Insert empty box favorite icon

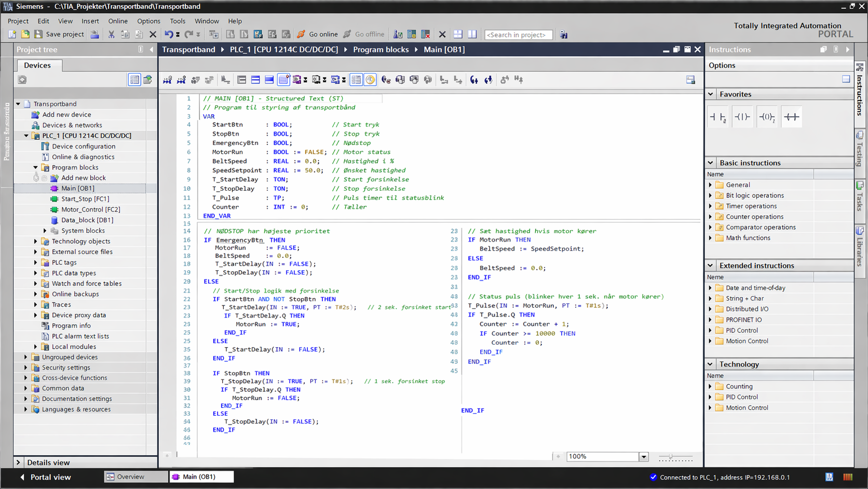coord(791,117)
